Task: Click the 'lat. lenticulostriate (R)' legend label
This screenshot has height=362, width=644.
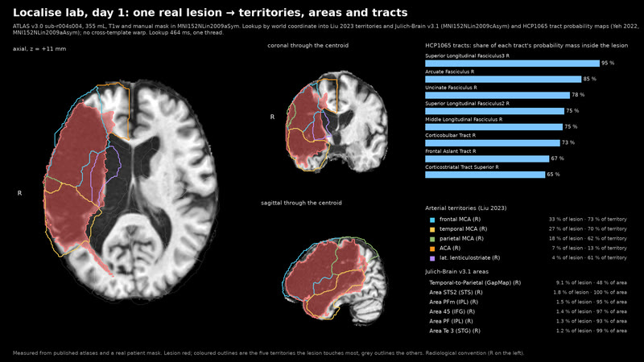Action: click(x=470, y=258)
